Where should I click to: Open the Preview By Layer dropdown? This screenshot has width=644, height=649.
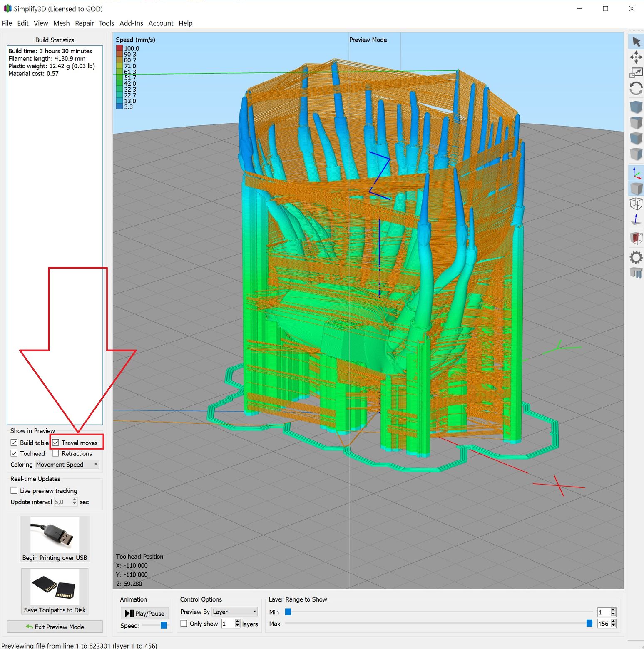pos(235,612)
